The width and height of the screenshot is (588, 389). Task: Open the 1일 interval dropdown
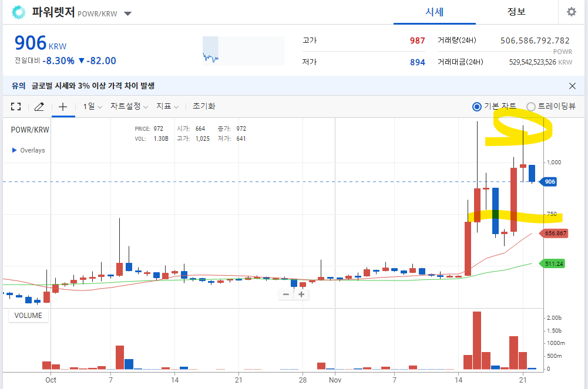coord(93,107)
